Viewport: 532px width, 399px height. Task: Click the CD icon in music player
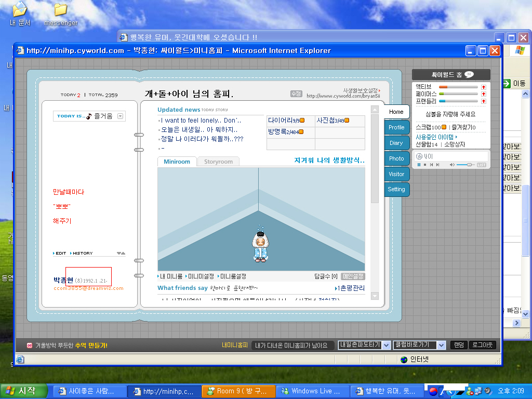click(x=419, y=156)
